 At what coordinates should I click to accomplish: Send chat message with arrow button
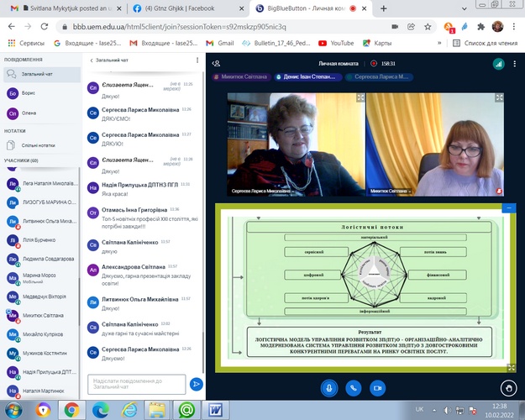(x=196, y=383)
